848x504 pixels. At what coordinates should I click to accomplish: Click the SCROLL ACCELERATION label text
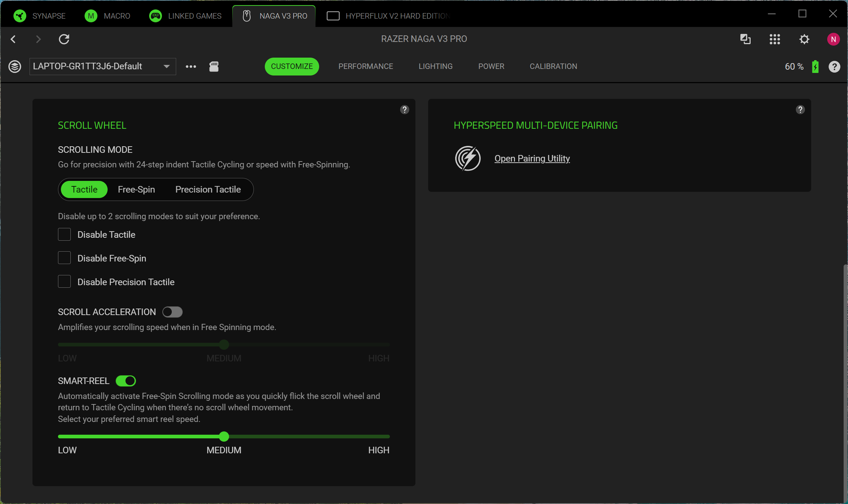pos(107,312)
